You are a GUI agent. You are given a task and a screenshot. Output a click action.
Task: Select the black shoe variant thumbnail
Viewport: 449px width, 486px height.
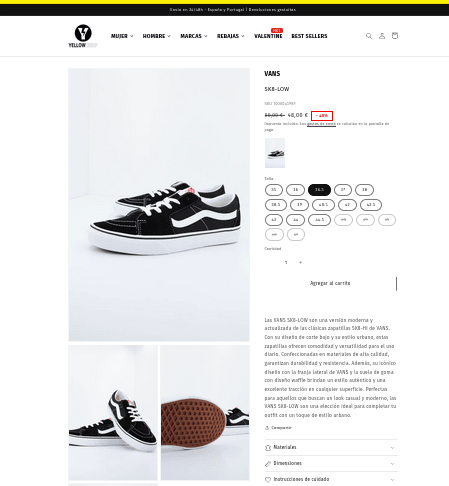275,153
